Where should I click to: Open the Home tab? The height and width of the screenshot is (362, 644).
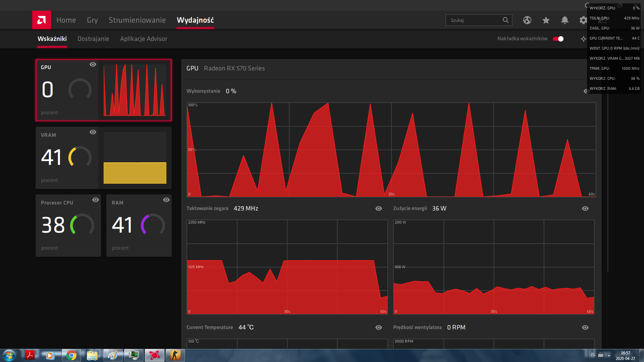click(66, 20)
